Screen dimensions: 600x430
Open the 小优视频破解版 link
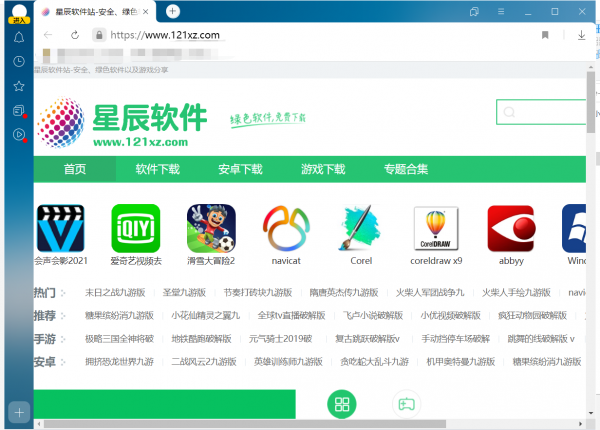coord(450,316)
